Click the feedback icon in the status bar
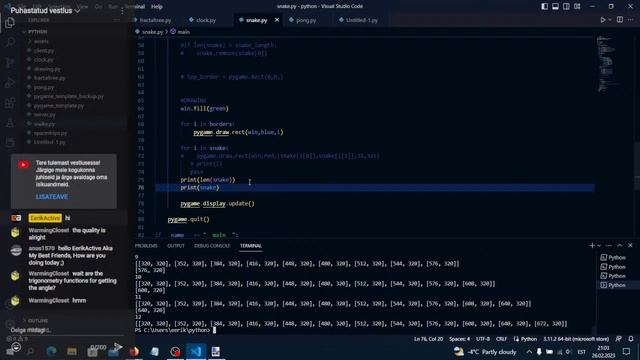The height and width of the screenshot is (360, 640). [619, 339]
